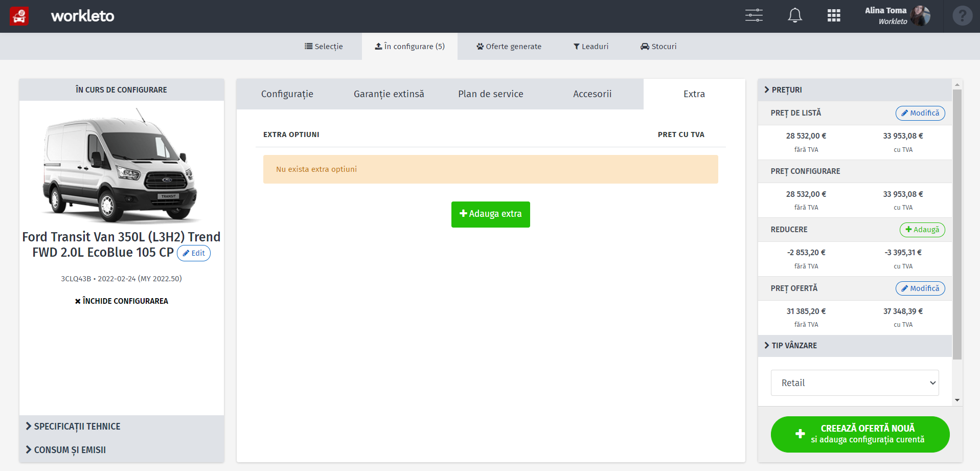The image size is (980, 471).
Task: Click the 3CLQ43B model code text
Action: tap(76, 279)
